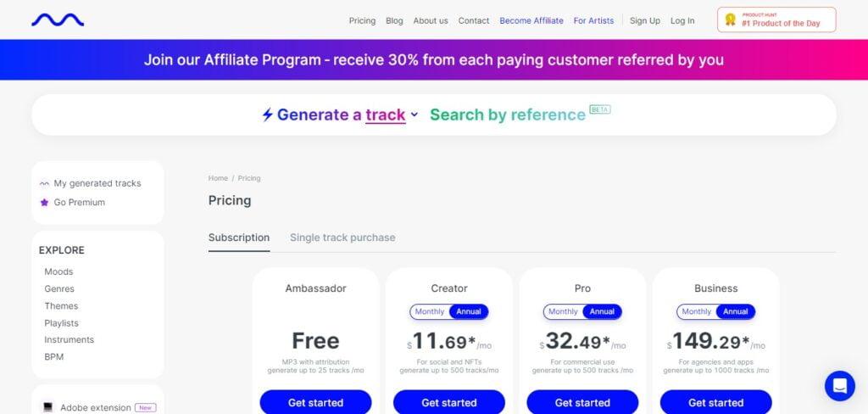Viewport: 868px width, 414px height.
Task: Click Generate a track heading
Action: 341,115
